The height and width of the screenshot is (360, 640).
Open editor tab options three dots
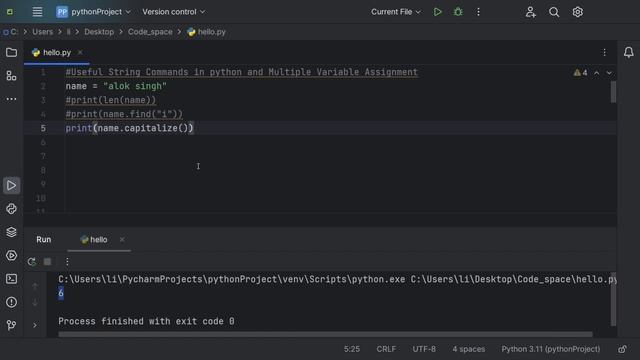[x=604, y=52]
